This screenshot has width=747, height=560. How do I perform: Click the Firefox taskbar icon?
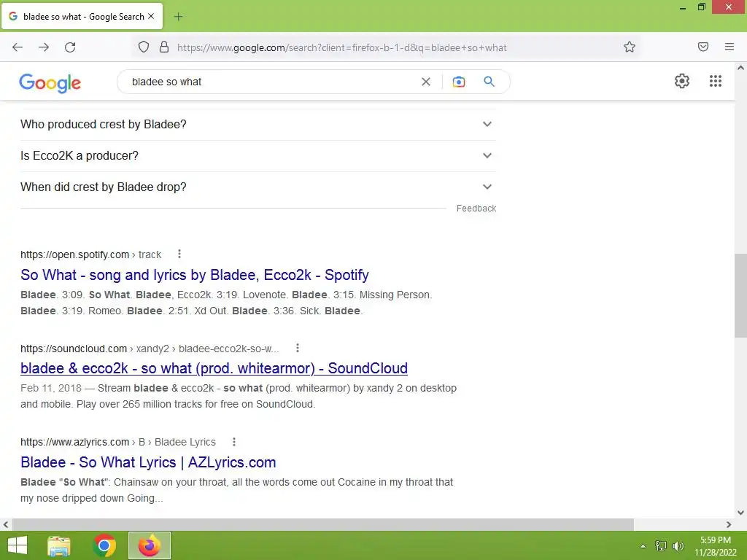point(149,545)
